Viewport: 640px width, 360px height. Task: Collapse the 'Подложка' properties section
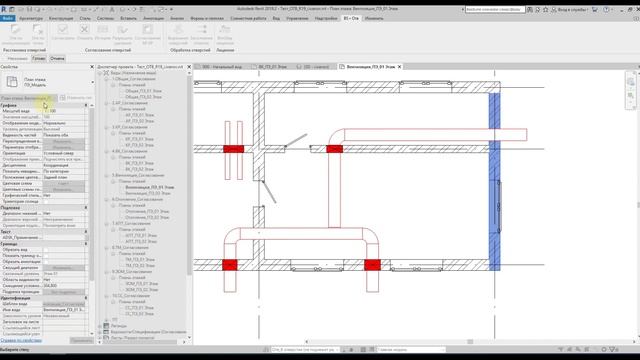[86, 208]
